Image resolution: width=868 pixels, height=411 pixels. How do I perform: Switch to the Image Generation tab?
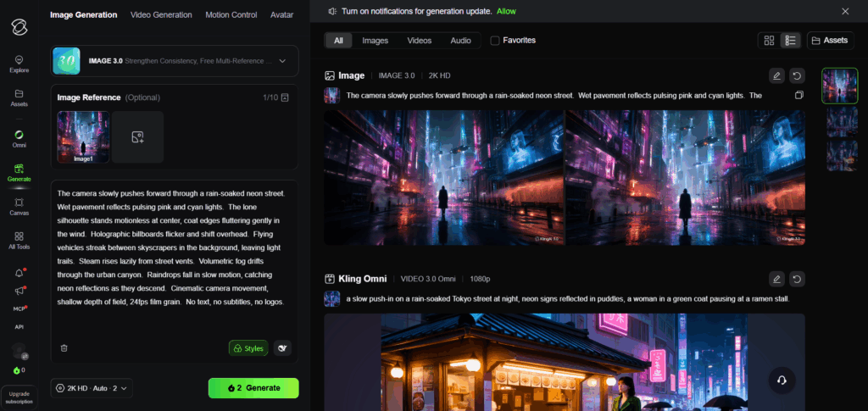coord(84,15)
